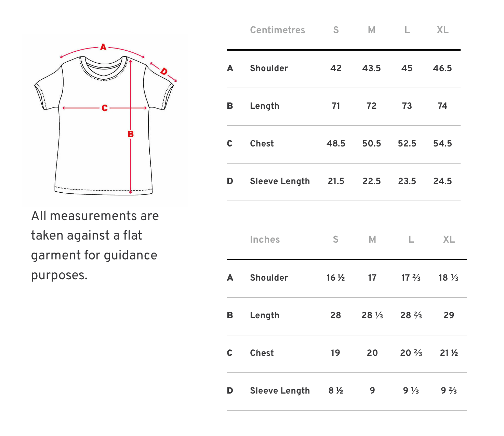The width and height of the screenshot is (504, 436).
Task: Select the 43.5 shoulder value for size M
Action: coord(371,68)
